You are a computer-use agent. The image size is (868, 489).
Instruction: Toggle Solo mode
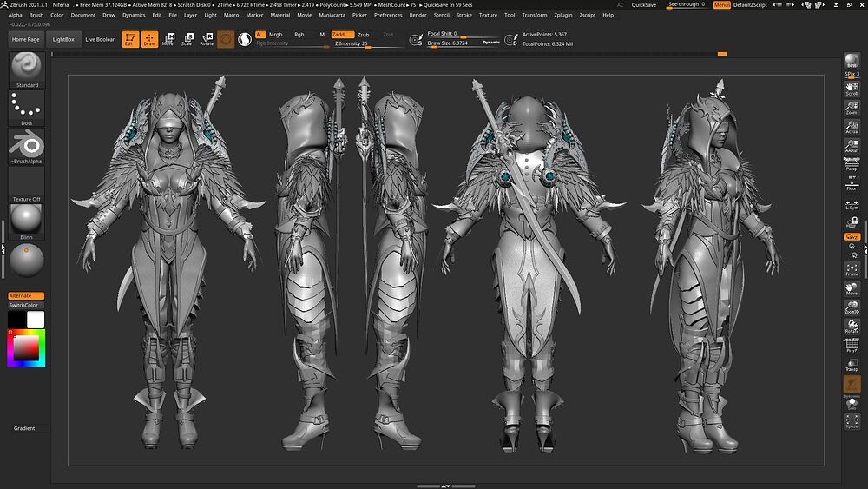852,404
